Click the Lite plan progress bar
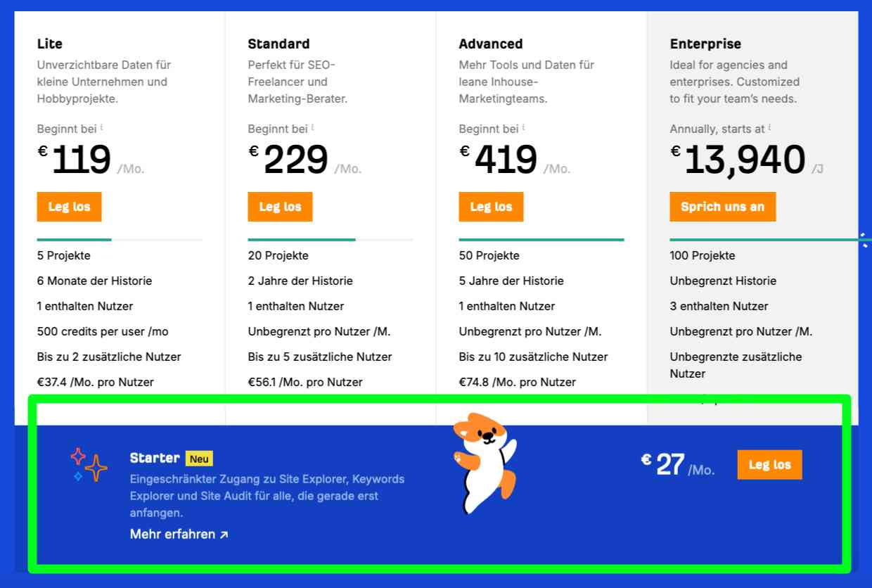 (x=120, y=240)
